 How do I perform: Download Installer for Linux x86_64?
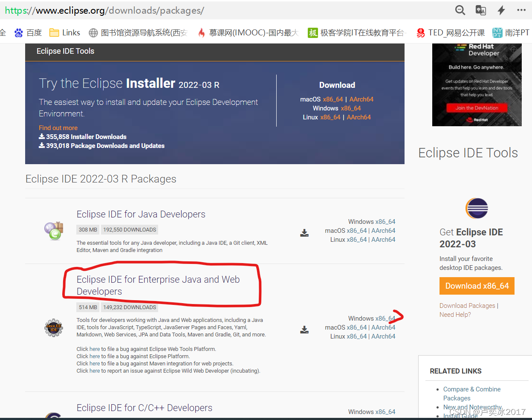pos(330,117)
